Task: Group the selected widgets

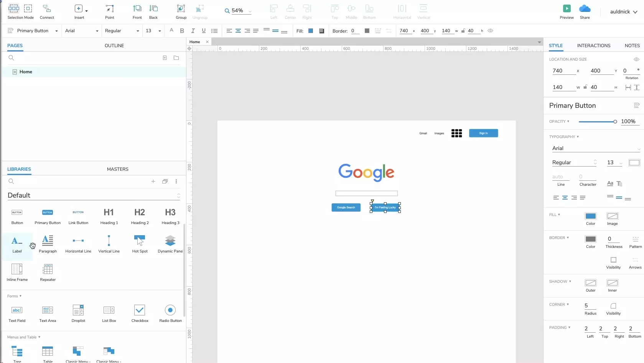Action: [x=181, y=12]
